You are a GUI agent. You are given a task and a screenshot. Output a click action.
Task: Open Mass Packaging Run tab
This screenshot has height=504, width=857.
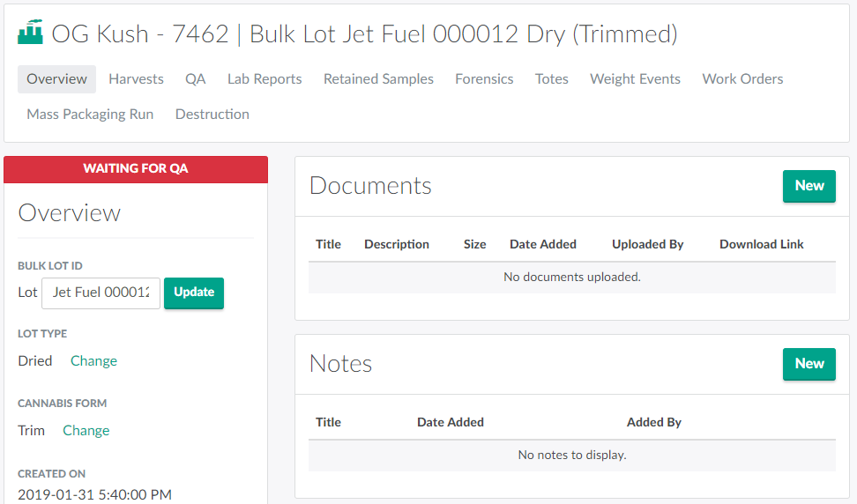(90, 115)
